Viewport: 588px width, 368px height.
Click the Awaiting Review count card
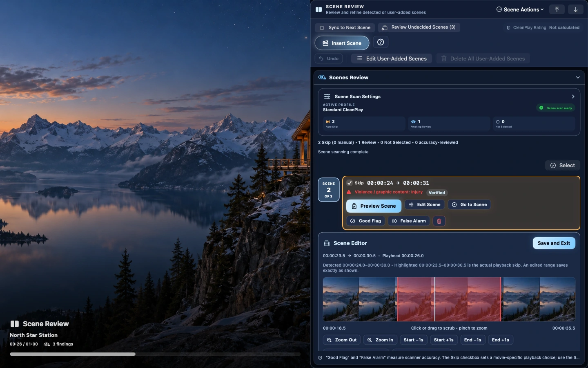tap(449, 123)
